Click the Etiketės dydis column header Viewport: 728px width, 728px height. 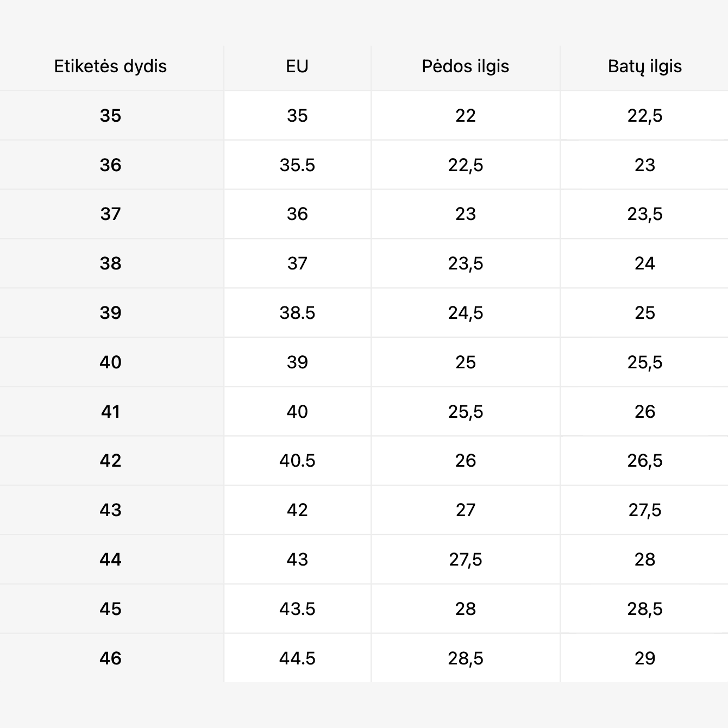point(110,66)
